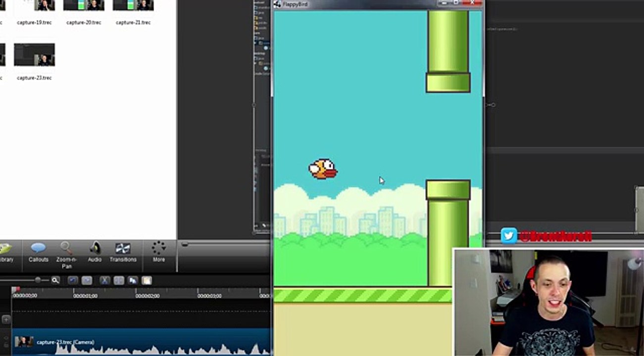Click the 00:00:01;00 mark on the ruler
This screenshot has width=644, height=356.
coord(85,296)
